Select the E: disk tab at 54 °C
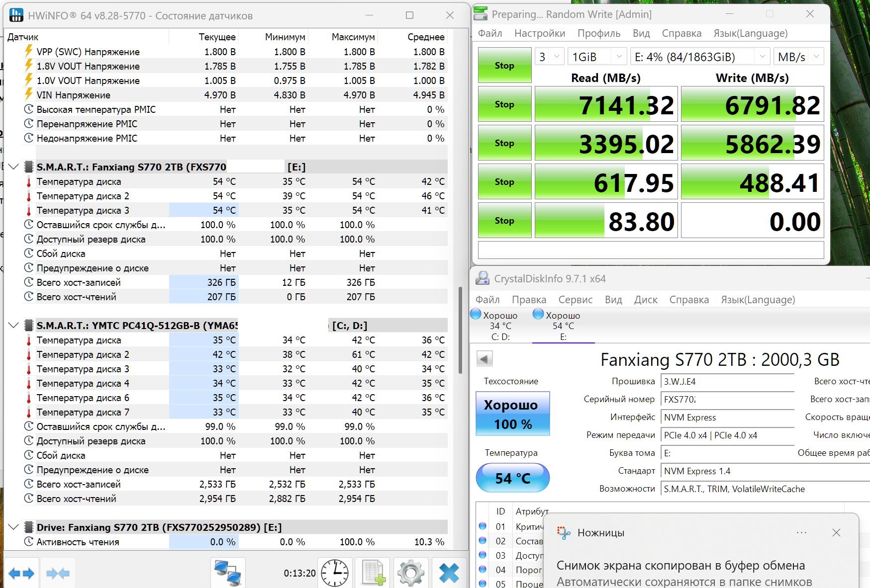Viewport: 870px width, 588px height. (563, 326)
